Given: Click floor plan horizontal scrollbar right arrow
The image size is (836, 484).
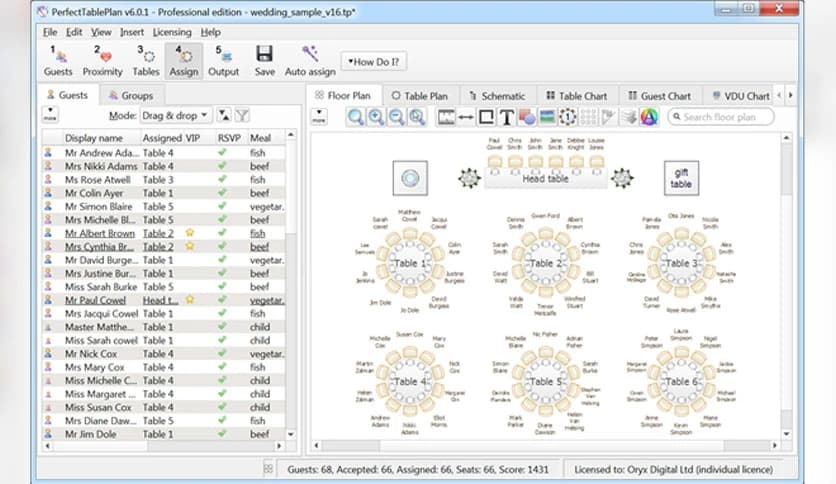Looking at the screenshot, I should tap(775, 445).
